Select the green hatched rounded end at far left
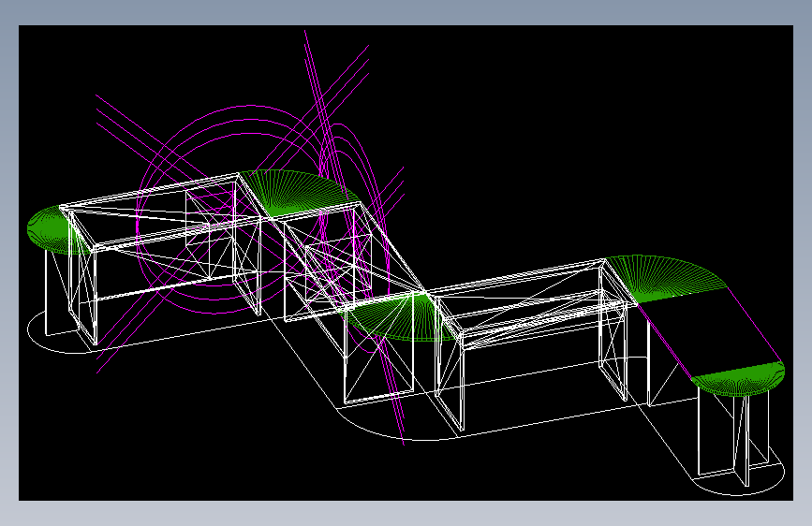The image size is (812, 526). pos(50,231)
